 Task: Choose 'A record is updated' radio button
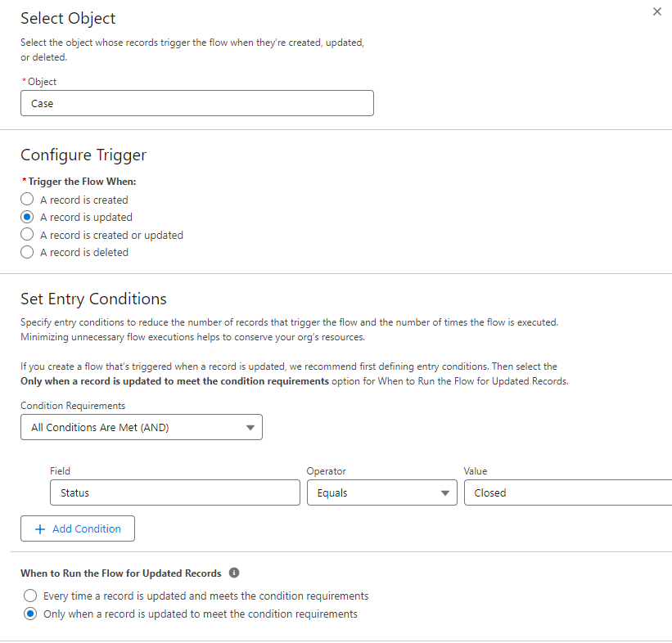[27, 218]
